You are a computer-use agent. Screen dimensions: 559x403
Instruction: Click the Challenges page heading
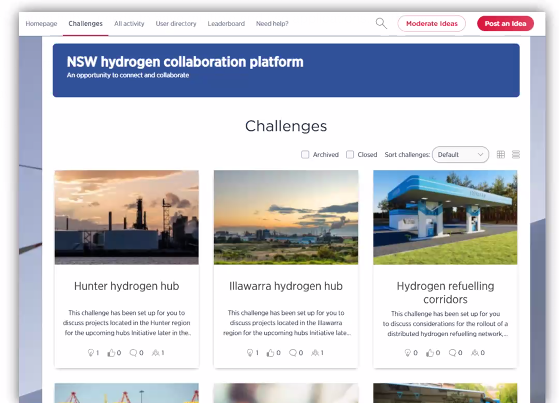(x=286, y=126)
